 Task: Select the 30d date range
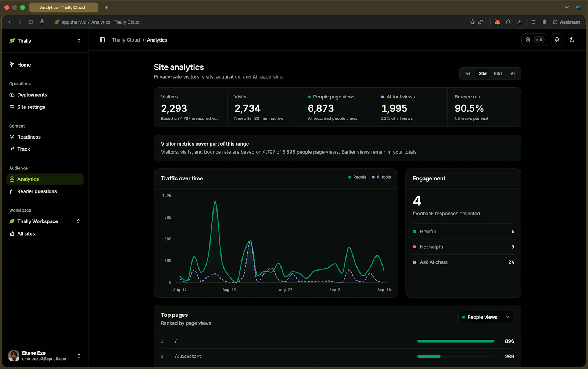pyautogui.click(x=483, y=74)
